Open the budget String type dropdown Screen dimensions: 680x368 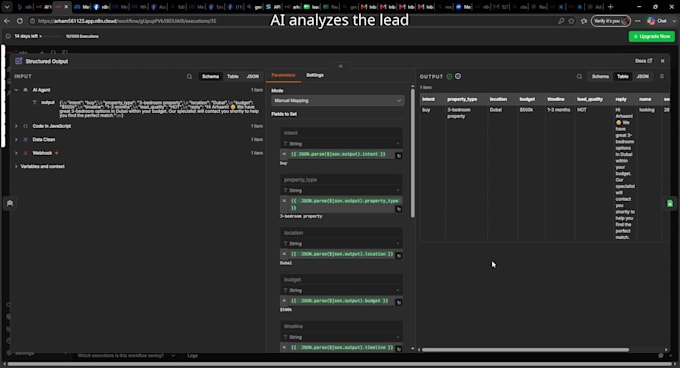(x=341, y=290)
